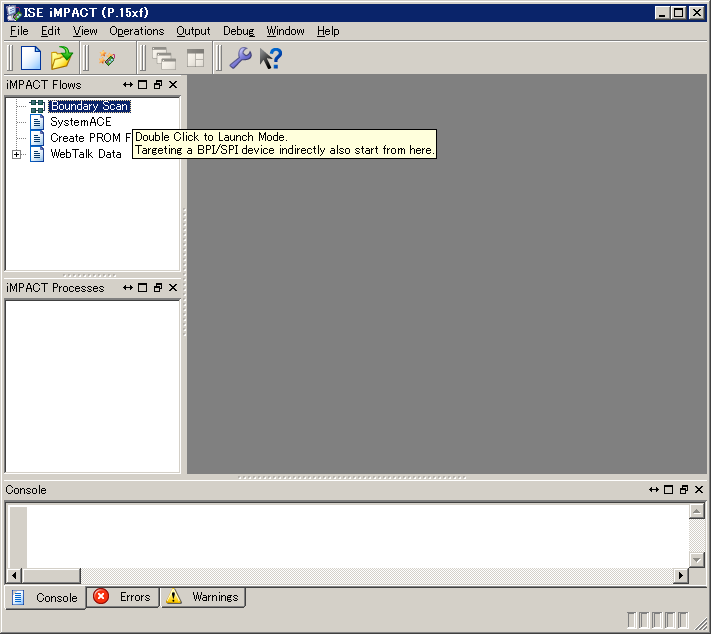Maximize the ISE iMPACT window
Image resolution: width=711 pixels, height=634 pixels.
(x=679, y=13)
